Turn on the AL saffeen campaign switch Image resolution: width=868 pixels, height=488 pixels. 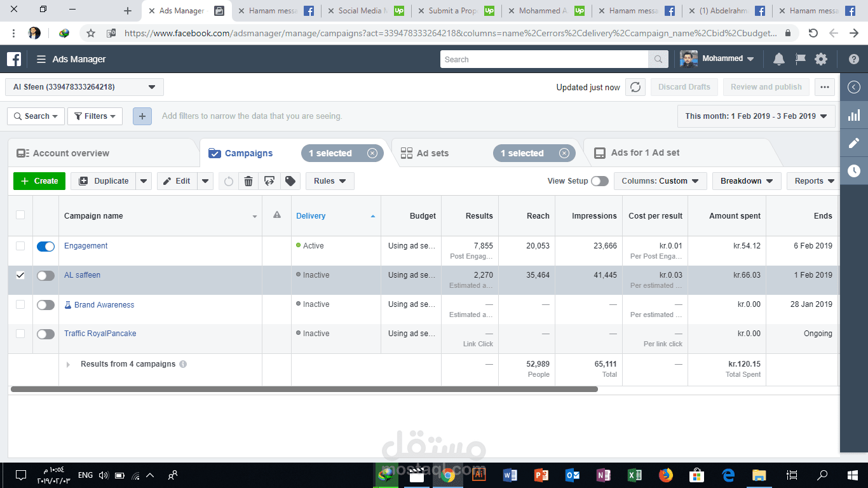click(46, 276)
